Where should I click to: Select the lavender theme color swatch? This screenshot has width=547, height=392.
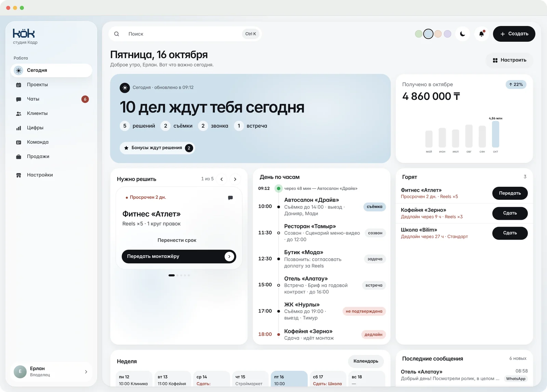448,34
